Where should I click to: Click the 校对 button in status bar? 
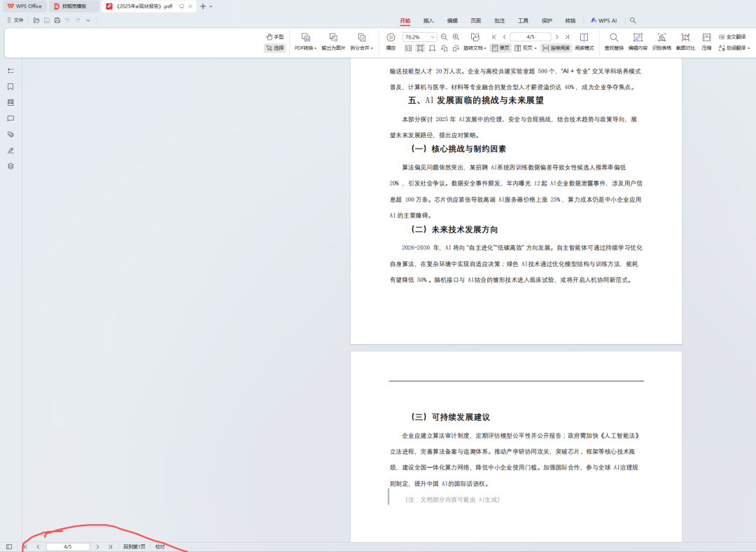[160, 546]
